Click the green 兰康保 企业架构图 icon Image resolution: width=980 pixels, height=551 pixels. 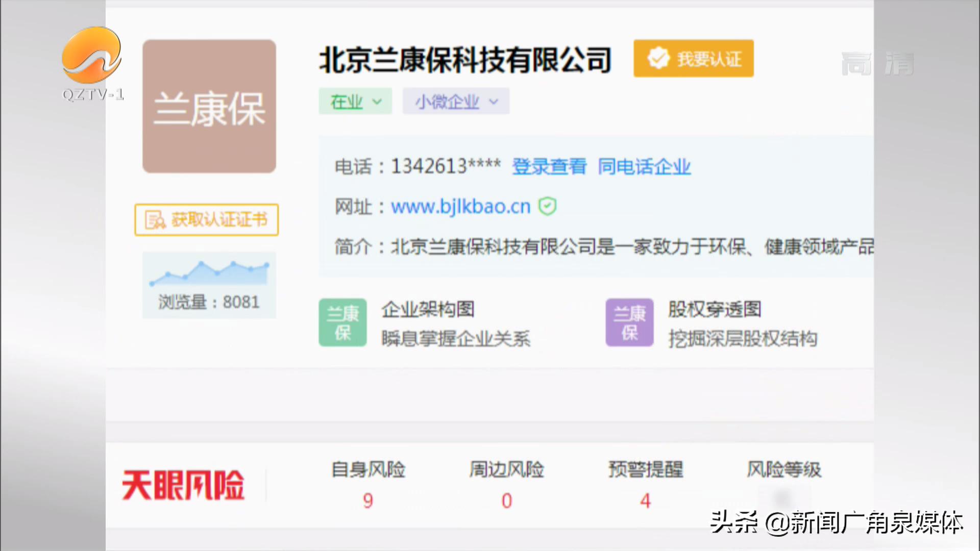(x=342, y=322)
